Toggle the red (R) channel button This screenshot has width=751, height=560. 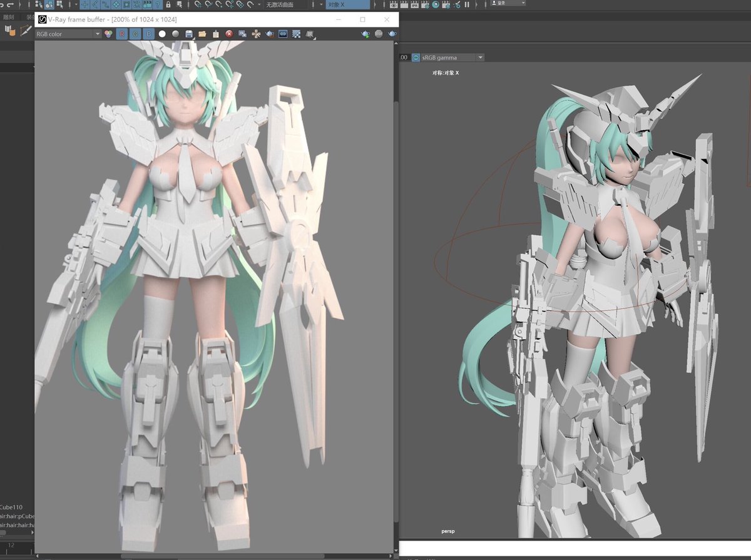123,34
